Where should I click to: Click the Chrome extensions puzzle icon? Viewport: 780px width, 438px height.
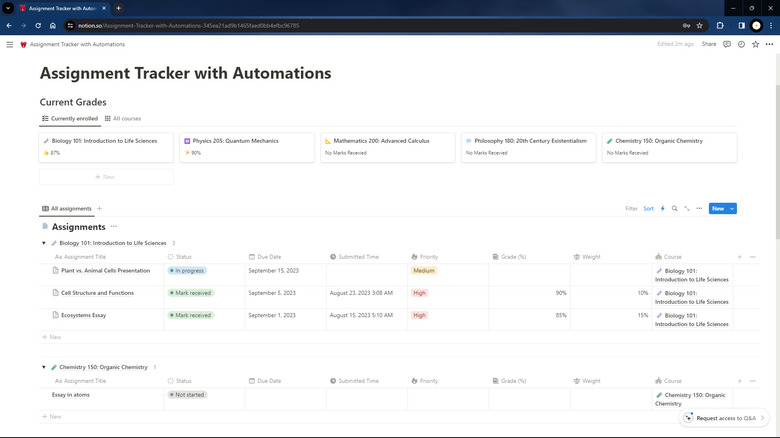coord(720,25)
